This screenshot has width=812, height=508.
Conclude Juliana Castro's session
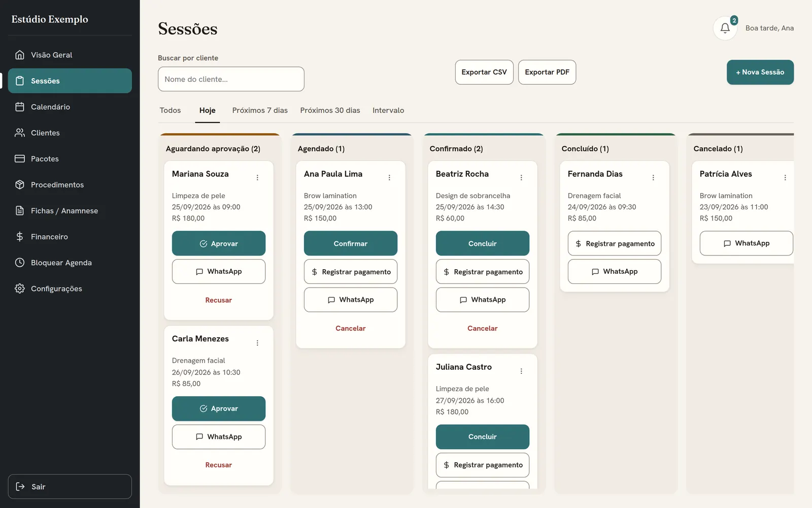tap(483, 437)
